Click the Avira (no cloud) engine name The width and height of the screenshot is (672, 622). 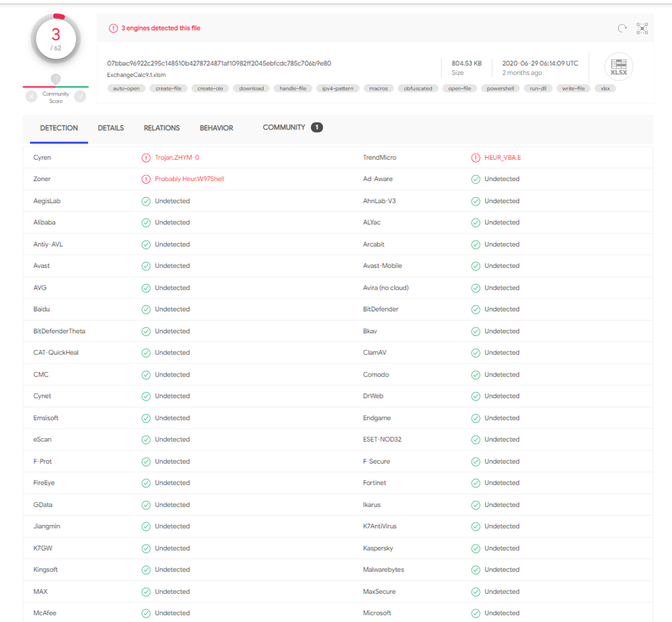(x=385, y=288)
